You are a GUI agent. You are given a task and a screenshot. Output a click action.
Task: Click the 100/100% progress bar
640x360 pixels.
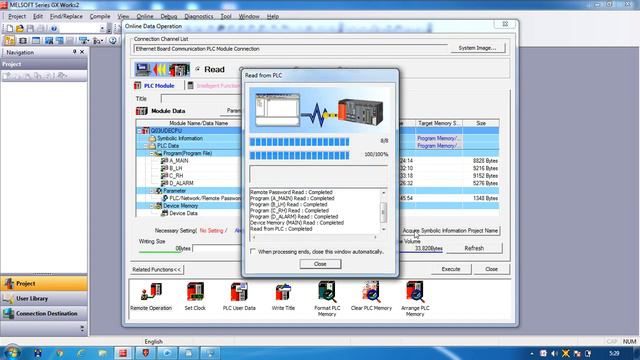[300, 155]
